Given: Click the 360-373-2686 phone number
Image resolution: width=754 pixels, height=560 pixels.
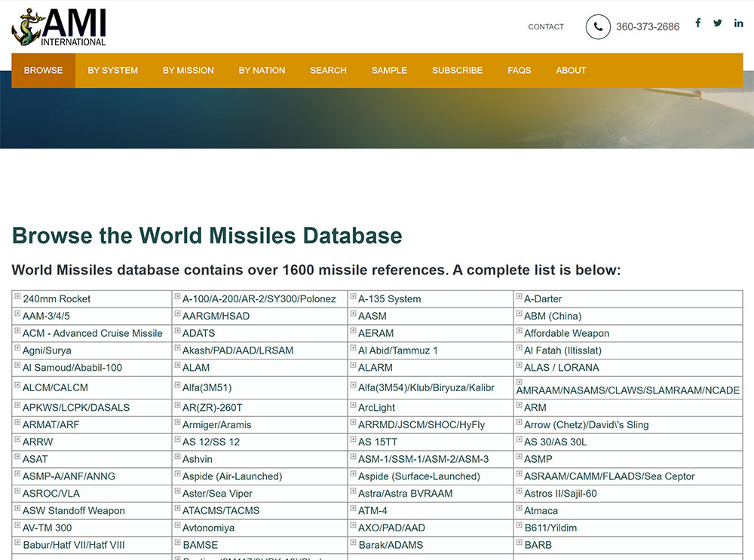Looking at the screenshot, I should click(x=648, y=27).
